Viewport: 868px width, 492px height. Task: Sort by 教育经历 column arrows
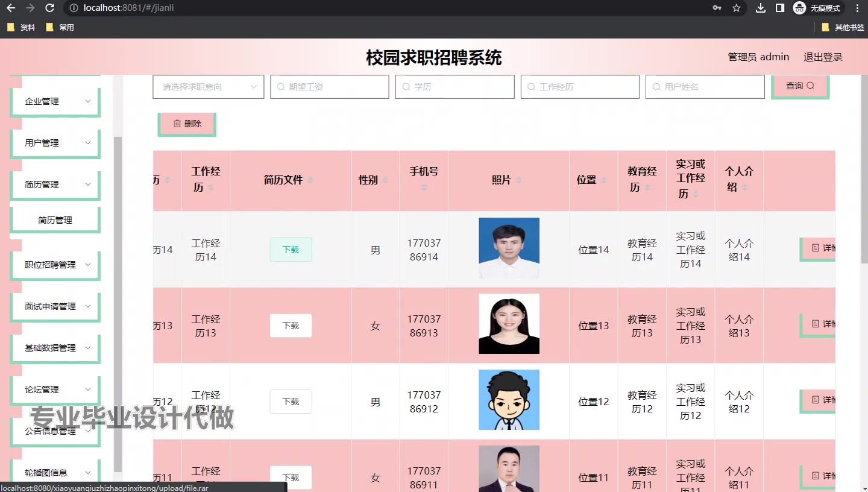pos(647,188)
